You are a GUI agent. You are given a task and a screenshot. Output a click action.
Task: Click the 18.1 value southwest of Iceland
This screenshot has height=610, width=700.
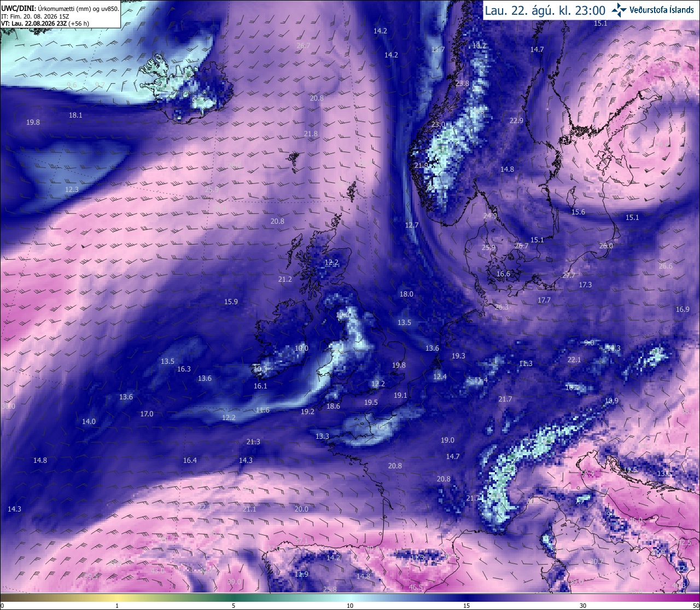tap(75, 115)
